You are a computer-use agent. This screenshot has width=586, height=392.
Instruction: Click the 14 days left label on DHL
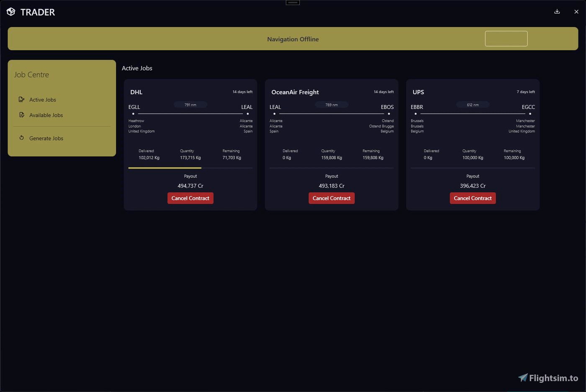(x=242, y=92)
